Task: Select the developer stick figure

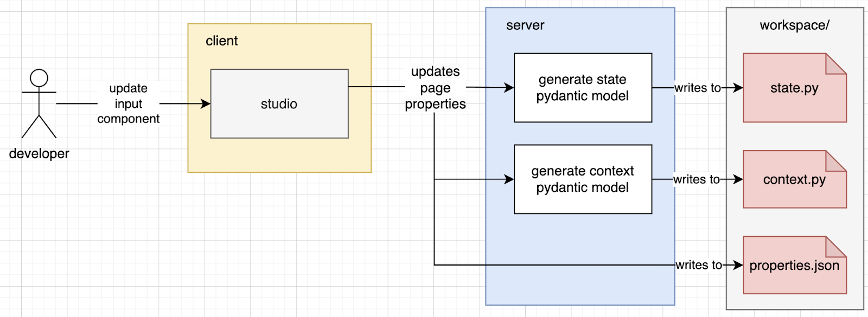Action: 39,103
